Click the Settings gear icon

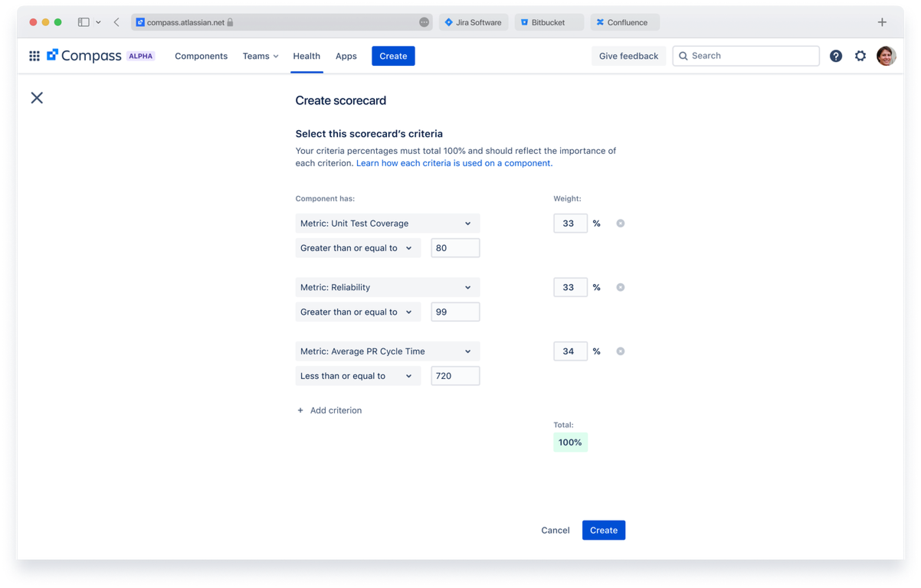click(x=860, y=56)
